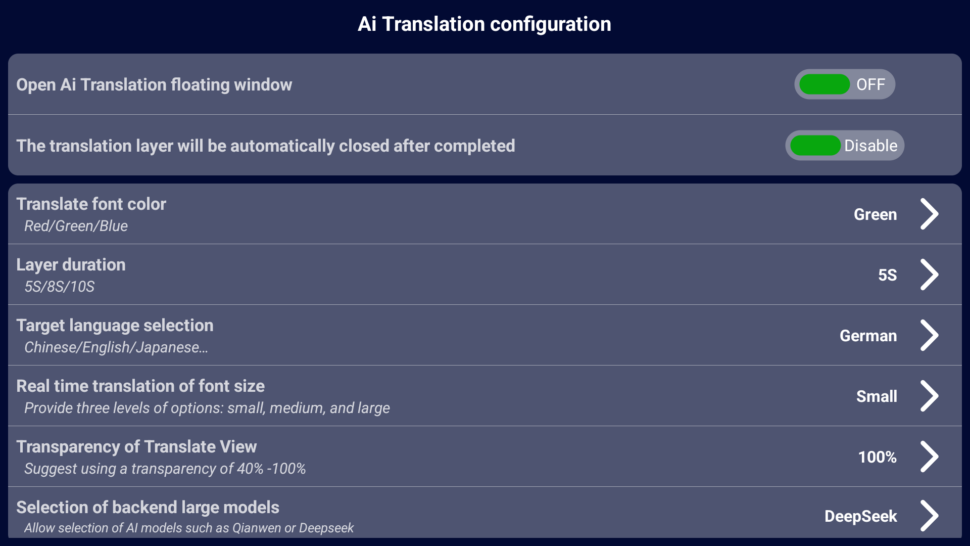Open the Target language selection row

pyautogui.click(x=485, y=335)
